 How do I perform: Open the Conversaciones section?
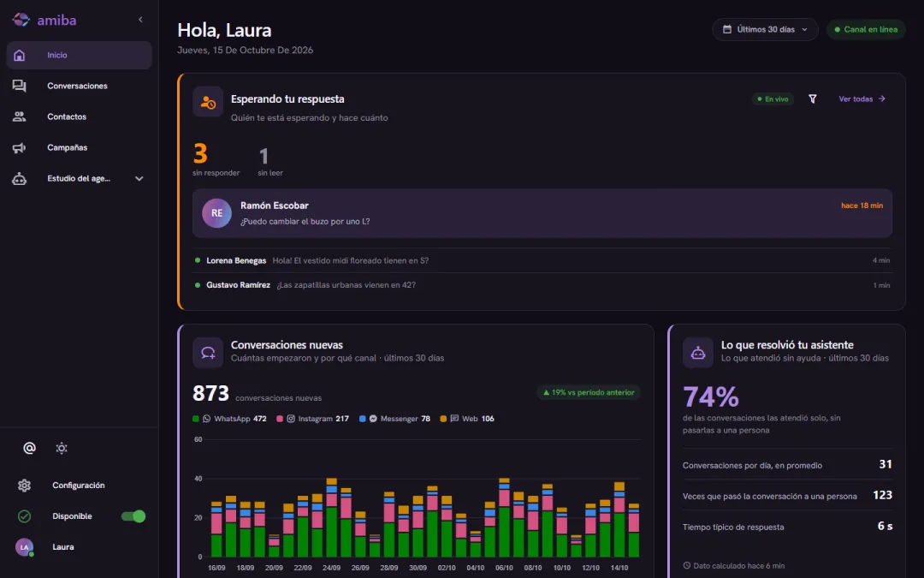point(79,86)
